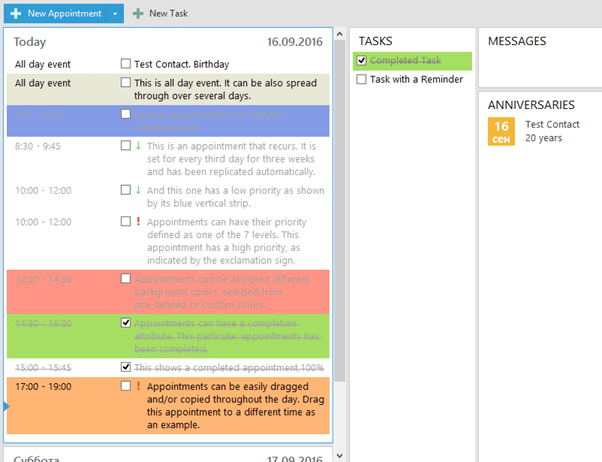
Task: Open the New Appointment dropdown arrow
Action: (115, 13)
